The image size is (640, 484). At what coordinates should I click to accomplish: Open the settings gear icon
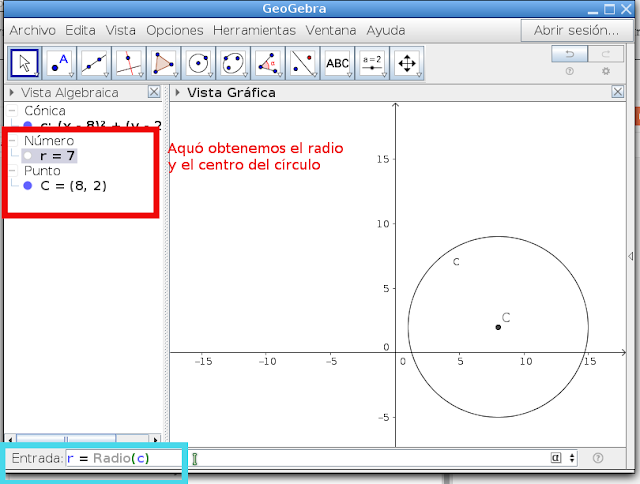click(606, 71)
